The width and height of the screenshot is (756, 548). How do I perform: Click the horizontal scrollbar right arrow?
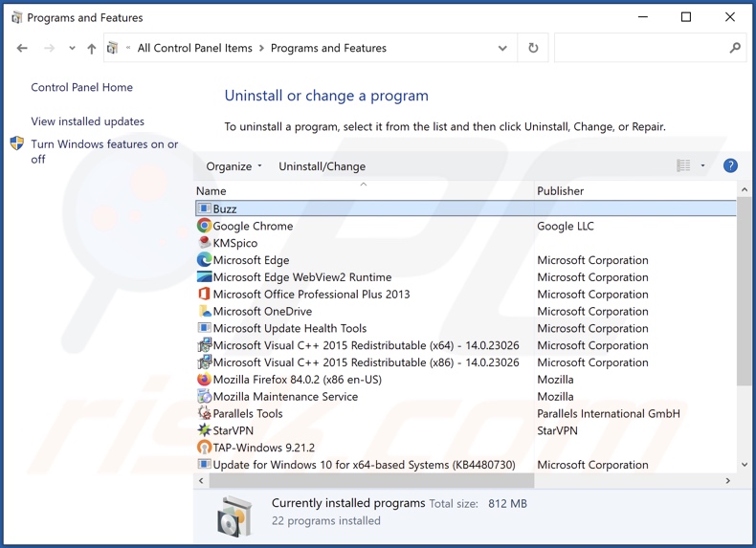coord(728,480)
